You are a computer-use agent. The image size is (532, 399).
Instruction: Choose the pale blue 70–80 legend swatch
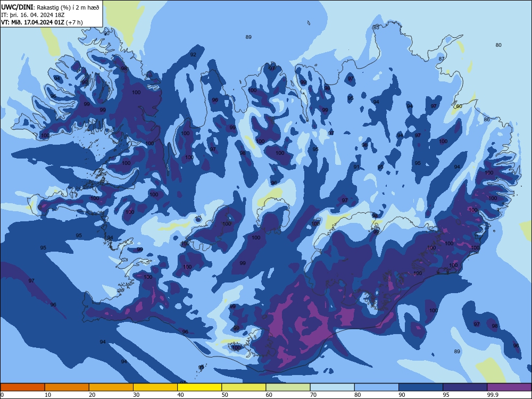point(332,387)
